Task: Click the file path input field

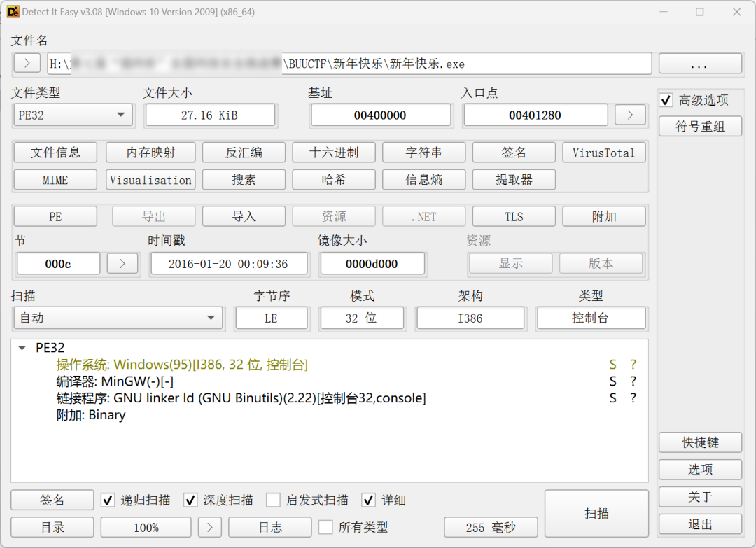Action: click(349, 64)
